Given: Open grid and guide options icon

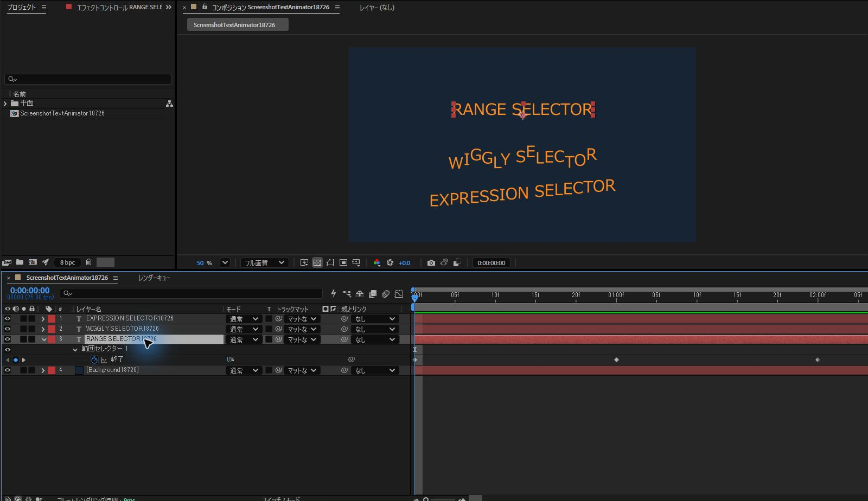Looking at the screenshot, I should [356, 262].
